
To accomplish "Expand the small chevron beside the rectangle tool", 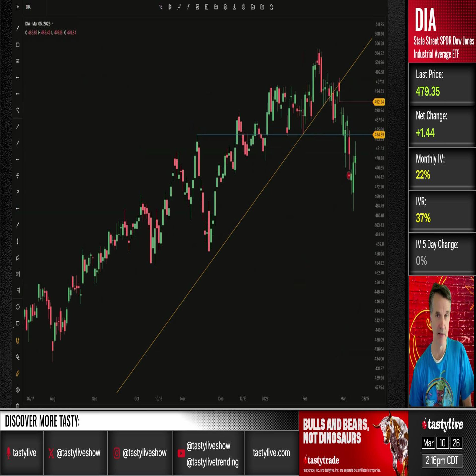I will (x=13, y=327).
